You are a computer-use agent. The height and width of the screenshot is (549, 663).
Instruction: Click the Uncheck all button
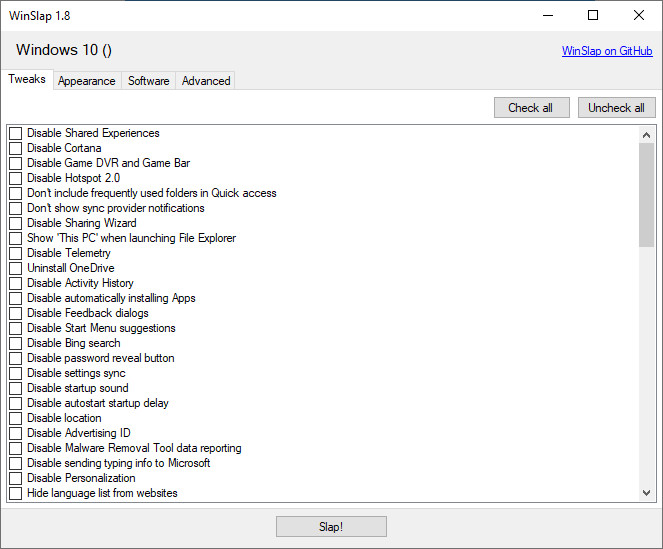[x=616, y=108]
